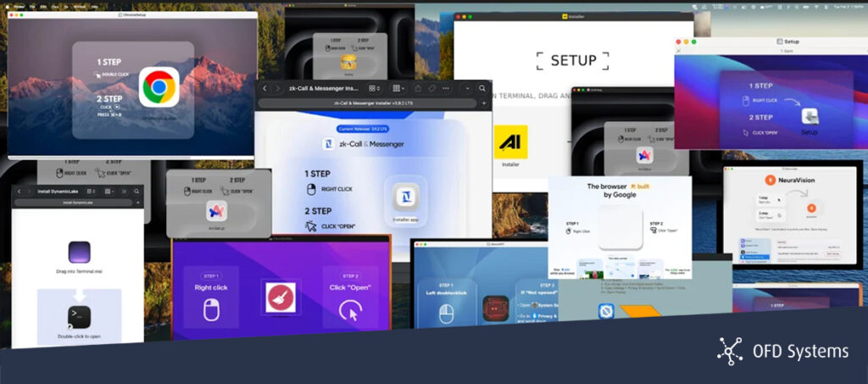Click the black Terminal icon in DynamicLake window
Viewport: 868px width, 384px height.
[79, 317]
